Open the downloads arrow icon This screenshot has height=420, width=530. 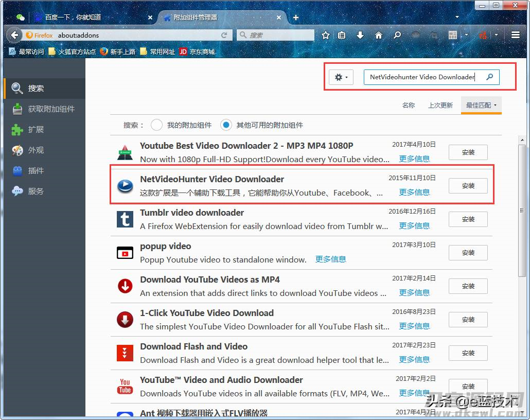click(360, 35)
